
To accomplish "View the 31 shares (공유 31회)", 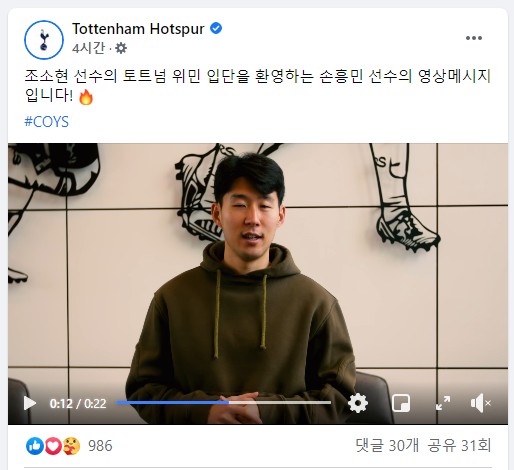I will click(x=459, y=446).
